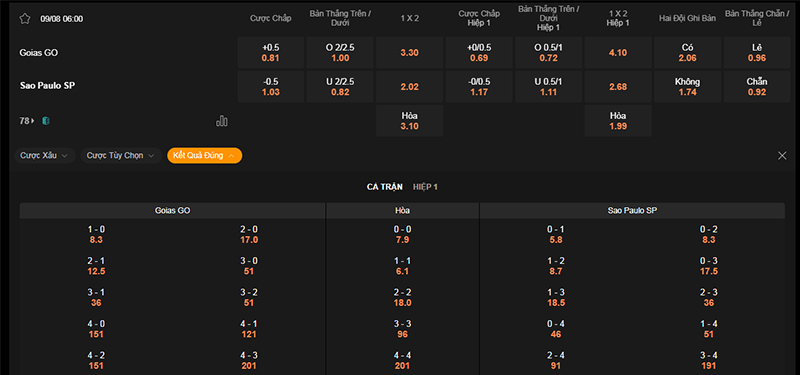Bet Goias GO handicap +0.5 at 0.81
Viewport: 800px width, 375px height.
tap(270, 53)
